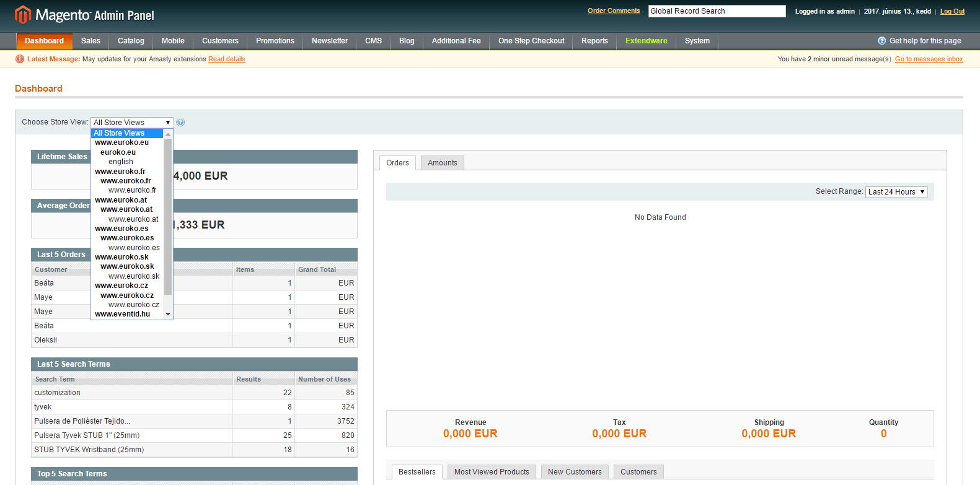980x485 pixels.
Task: Open the Promotions menu
Action: (x=275, y=41)
